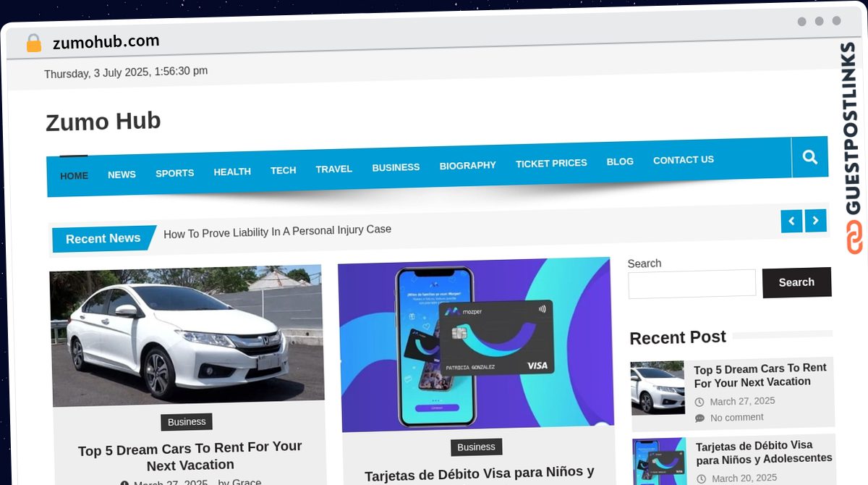This screenshot has height=485, width=868.
Task: Open sidebar Top 5 Dream Cars post link
Action: point(760,375)
